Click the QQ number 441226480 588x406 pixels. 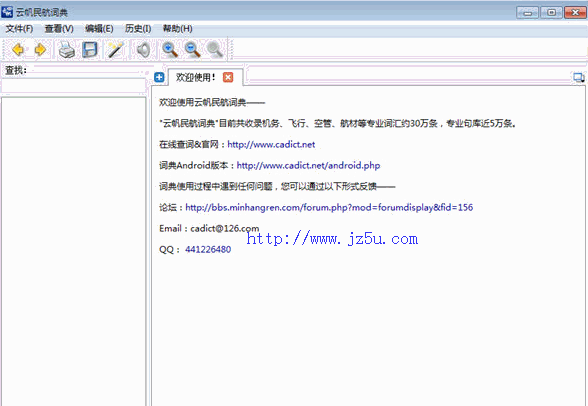(x=208, y=249)
